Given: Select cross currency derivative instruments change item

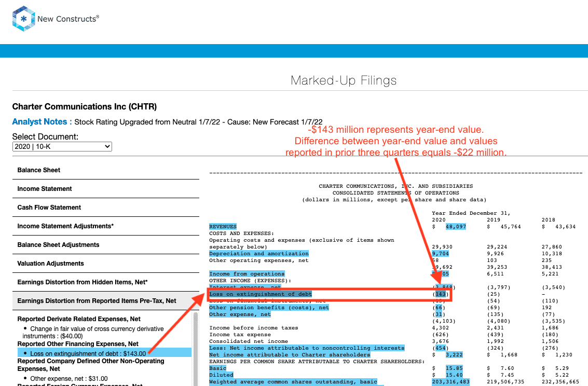Looking at the screenshot, I should coord(93,333).
